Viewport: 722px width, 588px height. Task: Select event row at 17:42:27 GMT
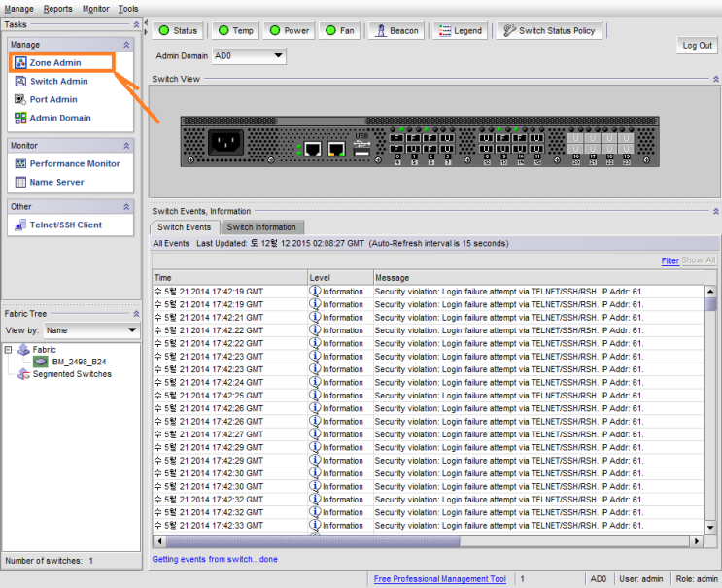pyautogui.click(x=428, y=434)
